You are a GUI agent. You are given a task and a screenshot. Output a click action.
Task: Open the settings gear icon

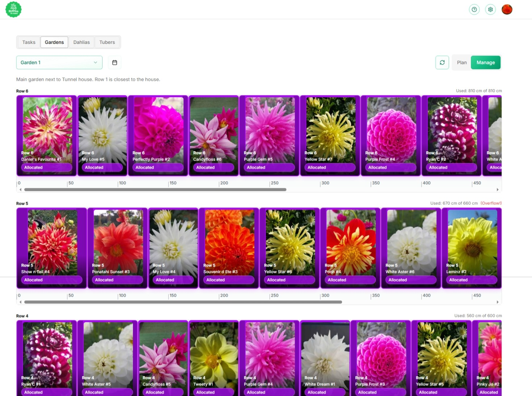point(490,9)
